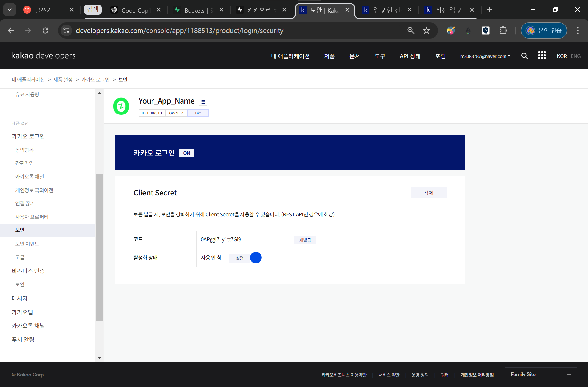This screenshot has width=588, height=387.
Task: Click the green Your_App_Name app icon
Action: pos(121,106)
